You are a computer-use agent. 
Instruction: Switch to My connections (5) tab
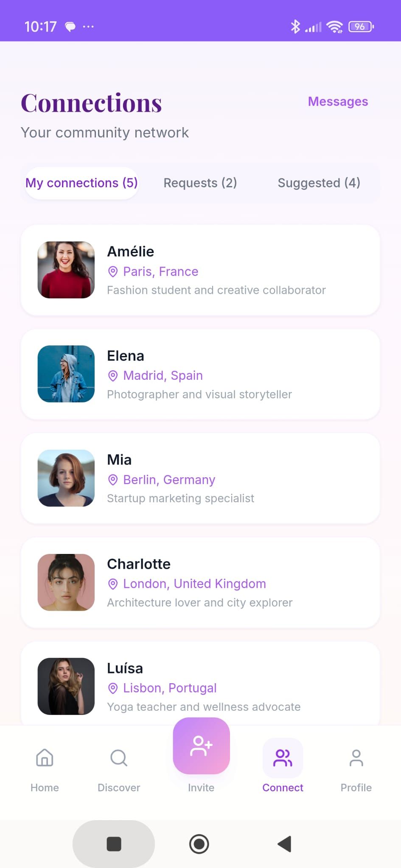[x=81, y=183]
